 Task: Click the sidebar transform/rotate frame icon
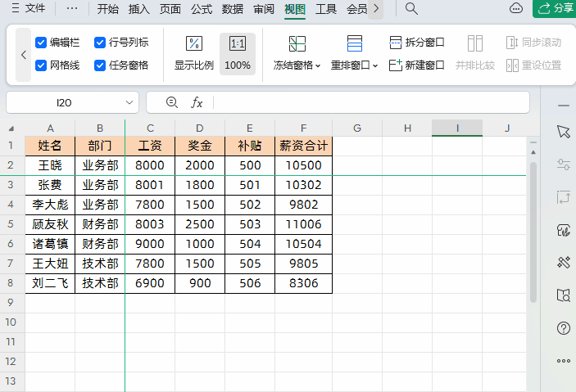point(563,197)
